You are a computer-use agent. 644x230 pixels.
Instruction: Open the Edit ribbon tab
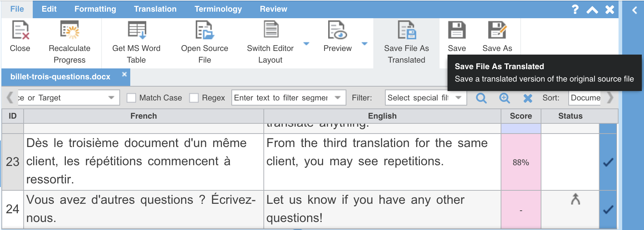[49, 9]
